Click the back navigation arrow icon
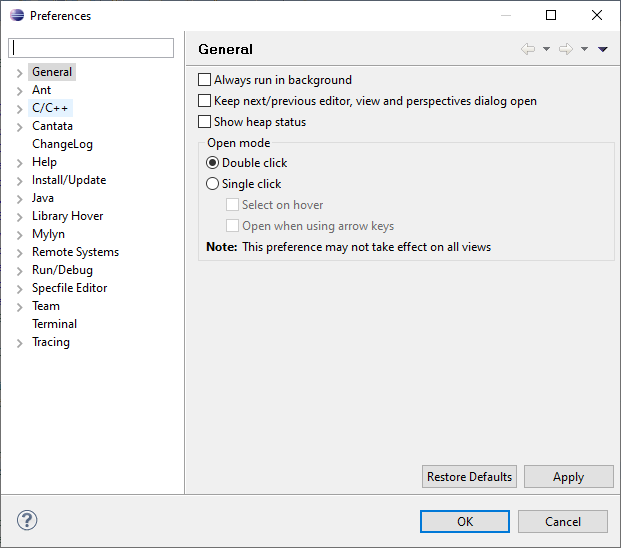 (528, 49)
